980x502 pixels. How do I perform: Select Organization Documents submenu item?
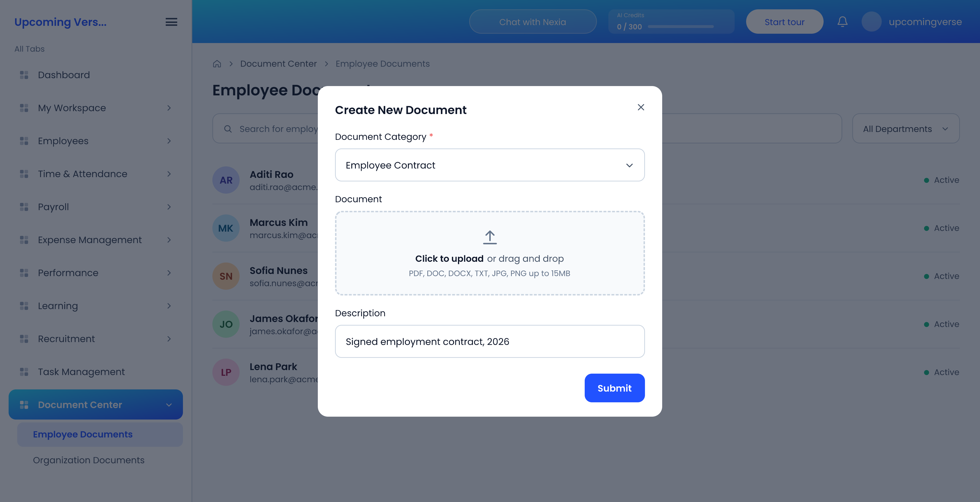click(100, 460)
